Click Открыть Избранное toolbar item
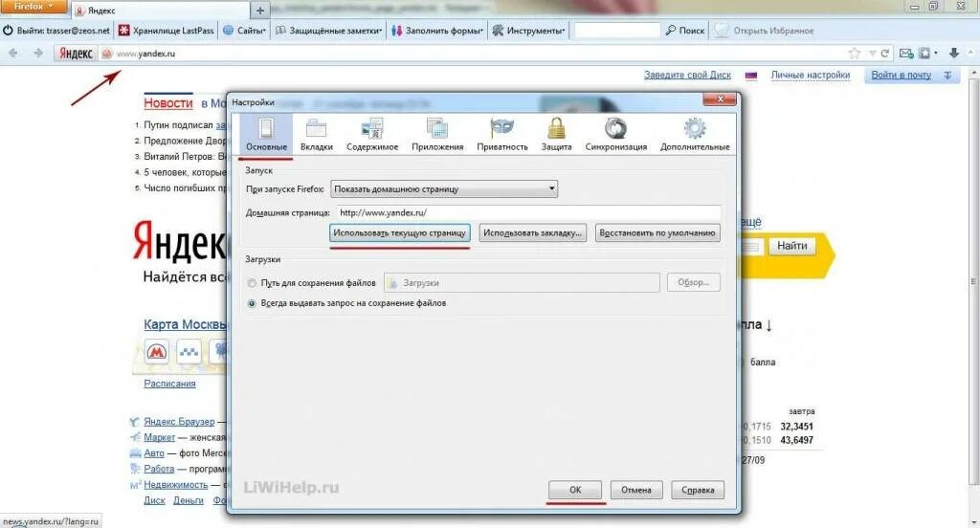 click(x=765, y=30)
